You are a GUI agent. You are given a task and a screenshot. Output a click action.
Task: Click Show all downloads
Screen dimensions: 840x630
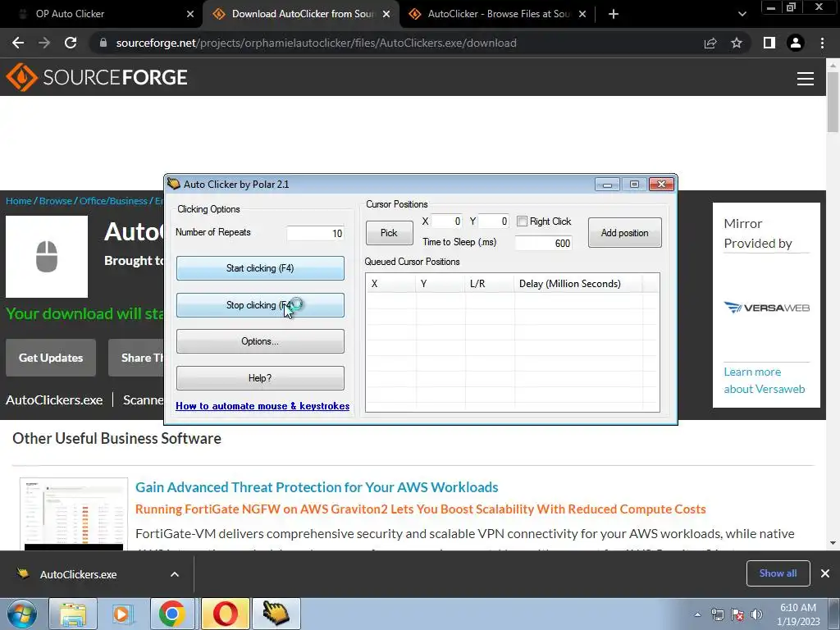pos(778,573)
